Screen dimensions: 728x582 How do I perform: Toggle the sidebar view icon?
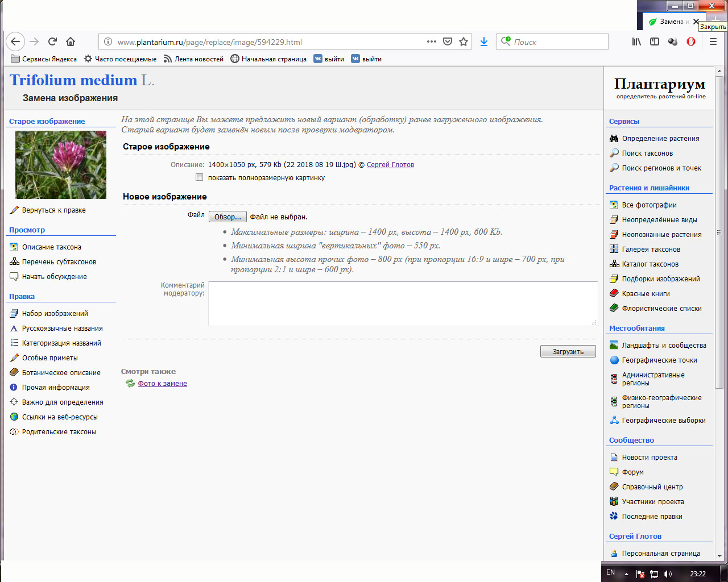(x=655, y=41)
